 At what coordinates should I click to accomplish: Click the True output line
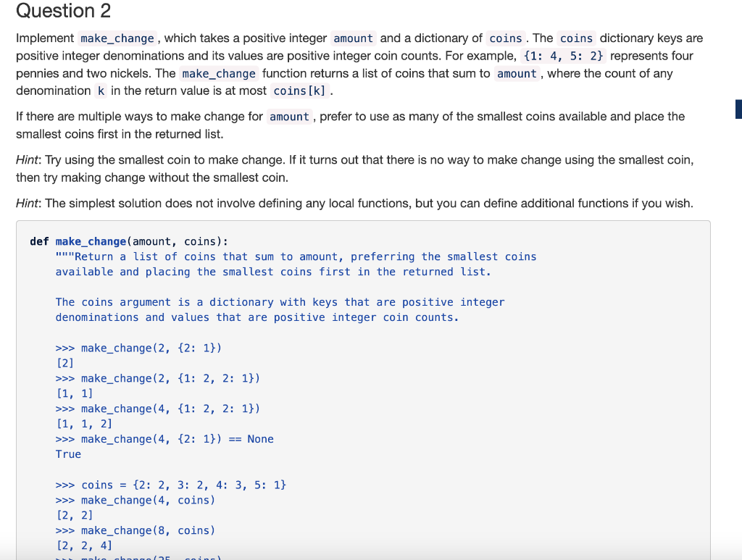pos(68,454)
